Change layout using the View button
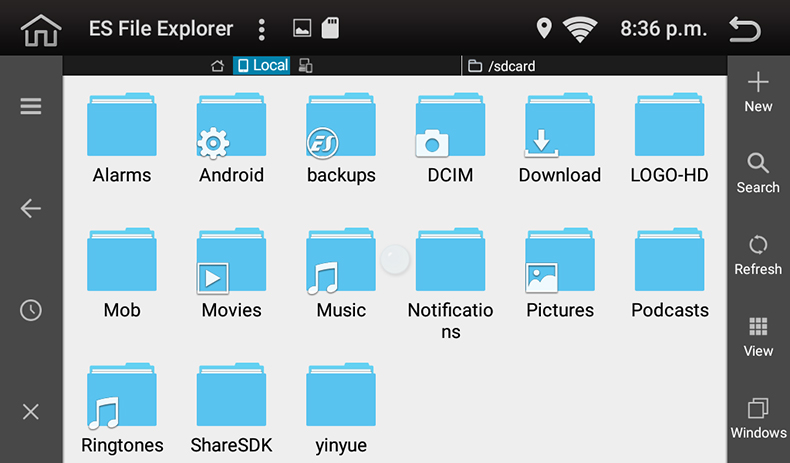The height and width of the screenshot is (463, 790). [758, 337]
